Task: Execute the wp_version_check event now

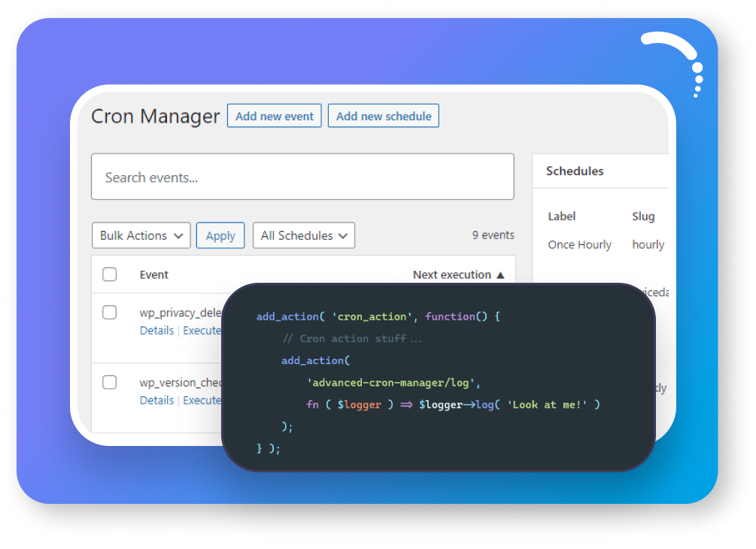Action: coord(202,400)
